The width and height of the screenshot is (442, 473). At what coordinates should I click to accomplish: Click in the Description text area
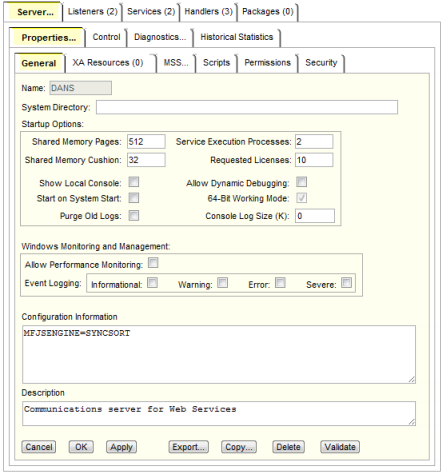point(219,413)
